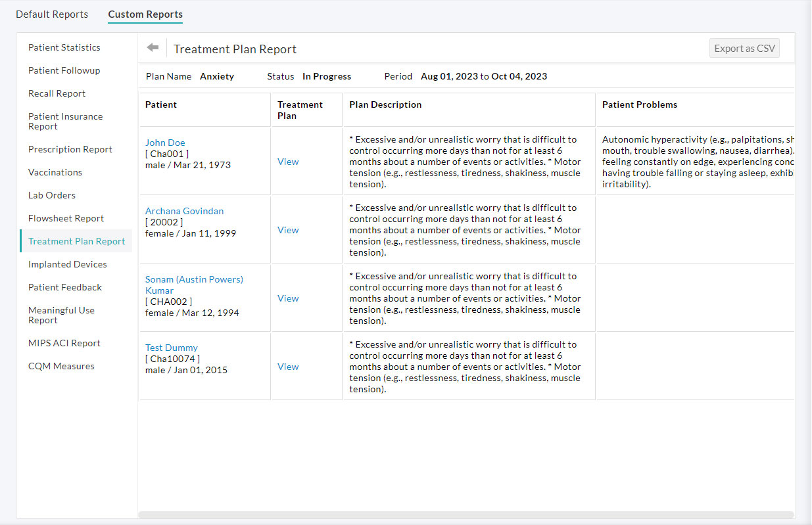Open the Patient Statistics report

64,47
